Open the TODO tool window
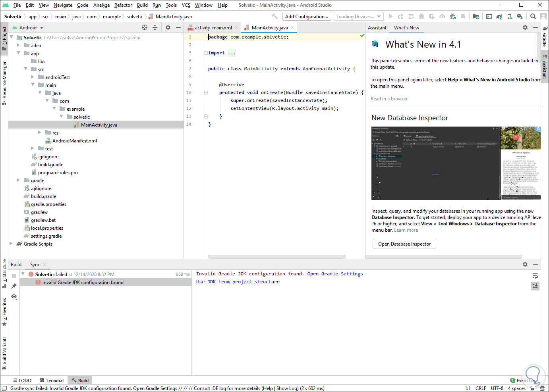The height and width of the screenshot is (392, 549). (x=22, y=380)
